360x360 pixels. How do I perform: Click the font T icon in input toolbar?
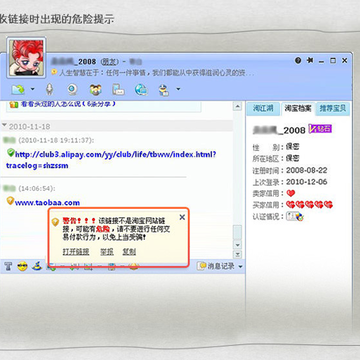coord(9,266)
